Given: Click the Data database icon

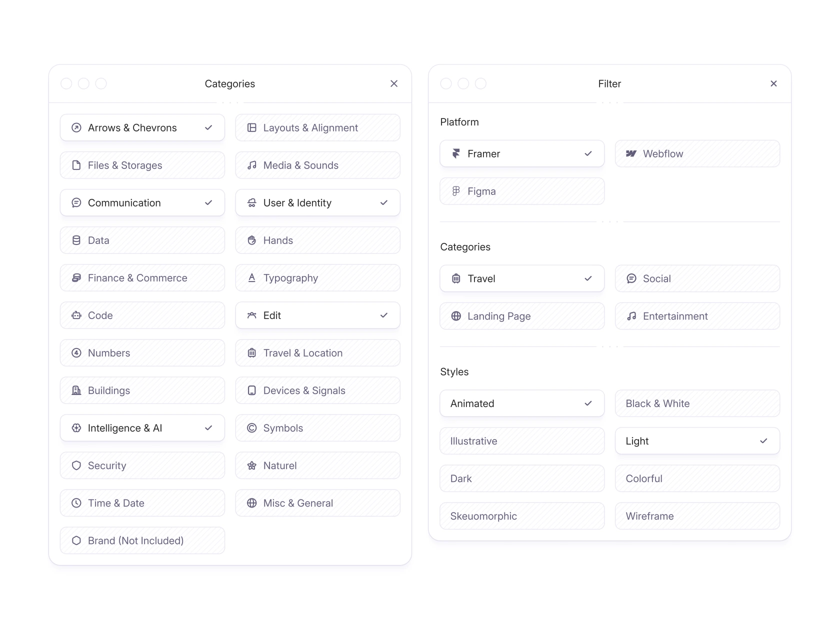Looking at the screenshot, I should [x=76, y=240].
